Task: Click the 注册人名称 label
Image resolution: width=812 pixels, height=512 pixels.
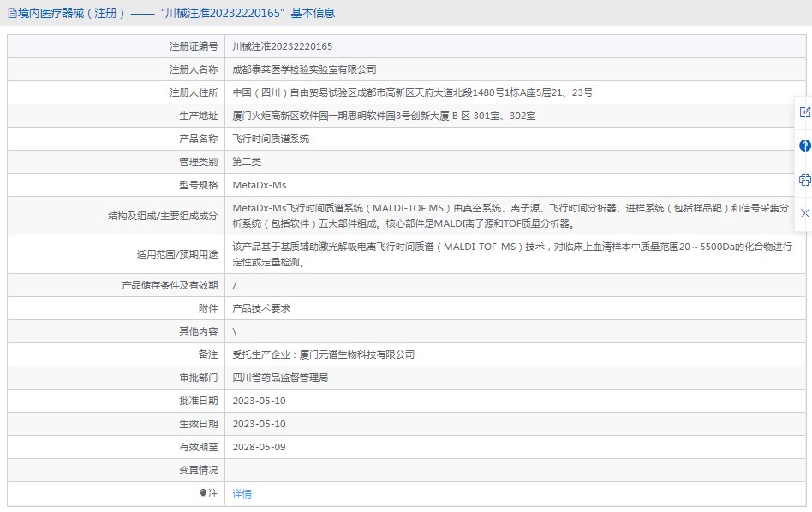Action: click(194, 69)
